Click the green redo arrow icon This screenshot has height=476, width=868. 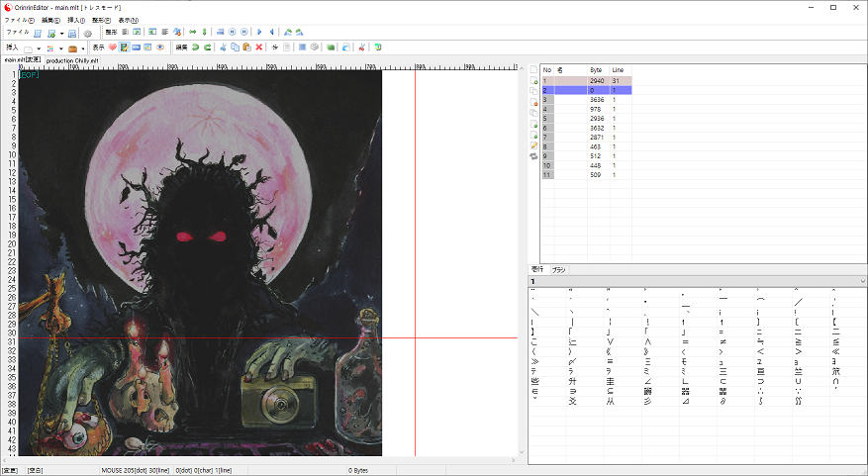click(x=208, y=47)
